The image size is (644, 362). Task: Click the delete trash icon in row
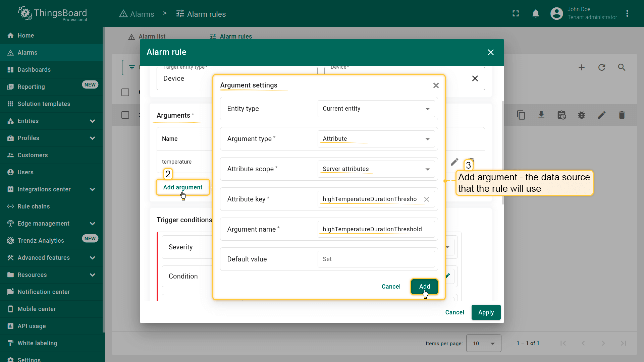pyautogui.click(x=622, y=115)
